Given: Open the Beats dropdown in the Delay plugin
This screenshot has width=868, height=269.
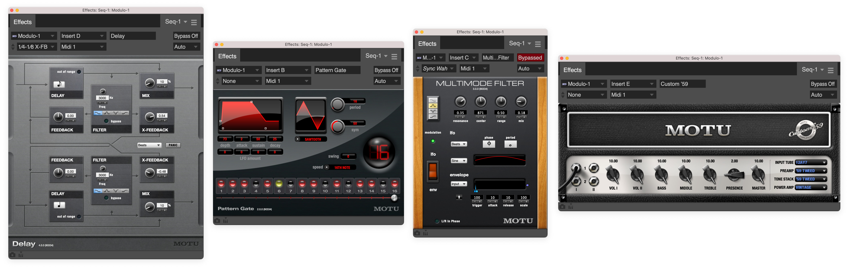Looking at the screenshot, I should point(149,145).
